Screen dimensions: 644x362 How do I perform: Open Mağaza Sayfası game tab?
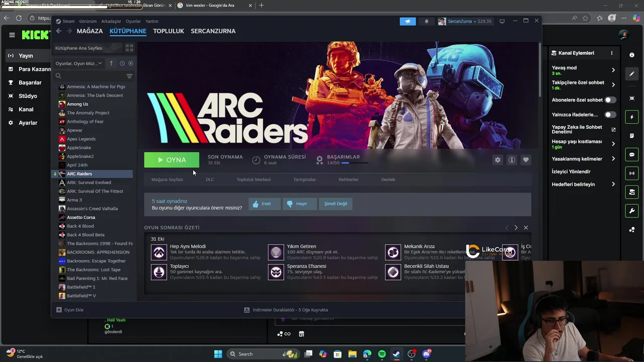coord(167,179)
